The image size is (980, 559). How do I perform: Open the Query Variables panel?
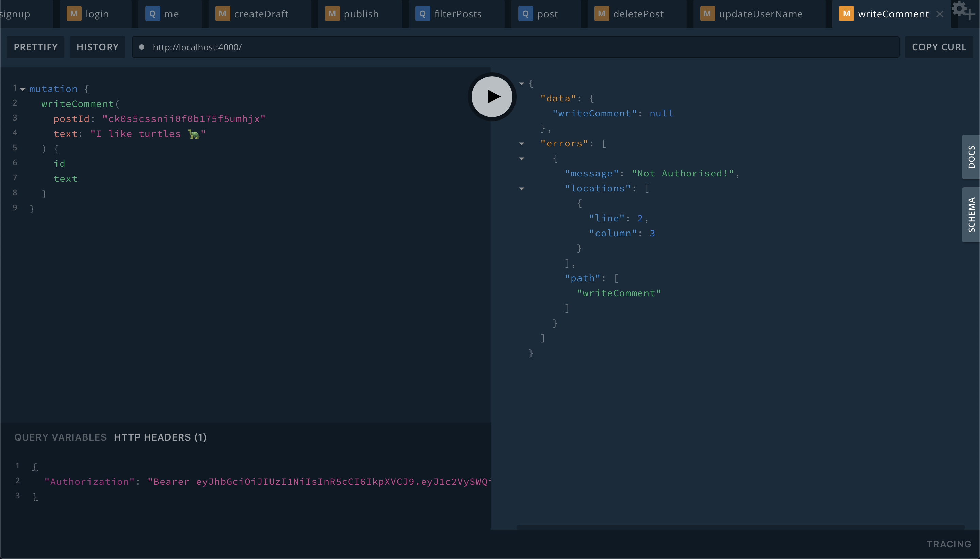point(60,437)
